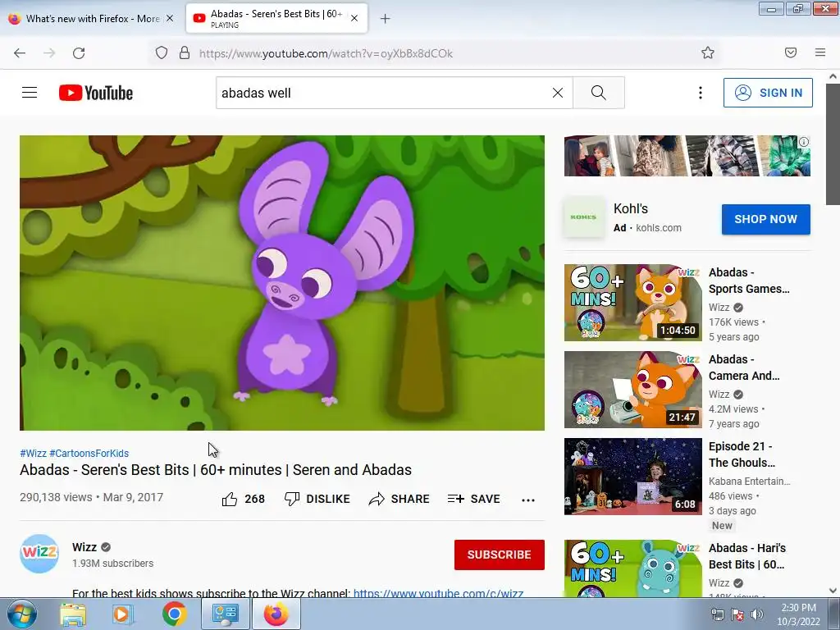Click the DISLIKE thumbs down button
This screenshot has width=840, height=630.
(x=317, y=499)
